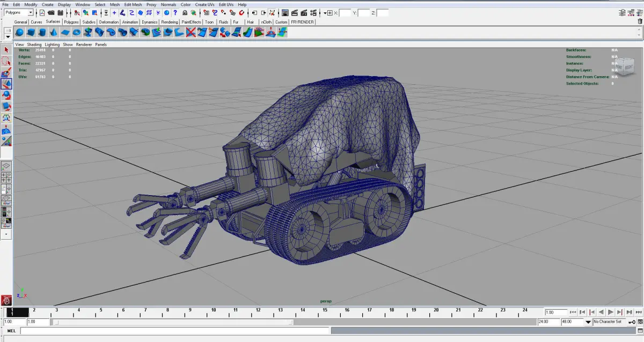Click the X coordinate input field
This screenshot has height=342, width=644.
[346, 12]
